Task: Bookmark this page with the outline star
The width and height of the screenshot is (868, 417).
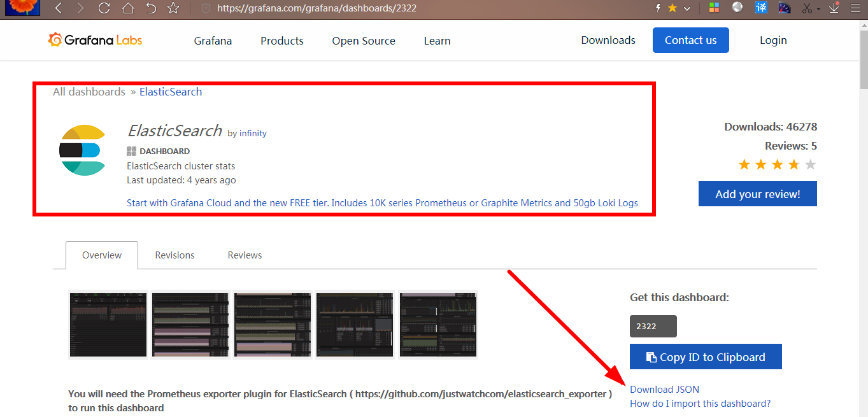Action: click(x=173, y=8)
